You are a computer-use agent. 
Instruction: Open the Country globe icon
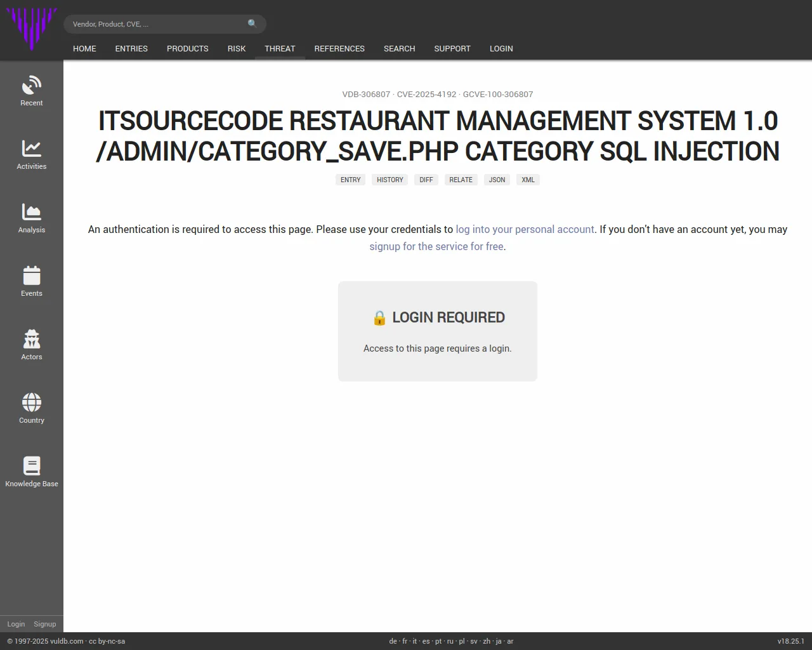point(32,402)
